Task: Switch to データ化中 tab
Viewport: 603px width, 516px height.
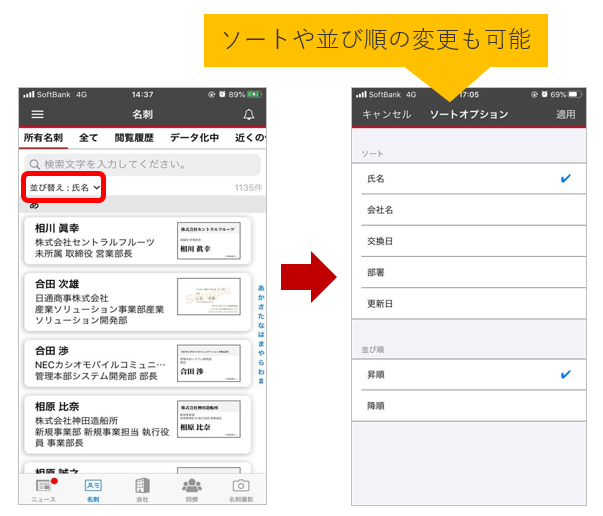Action: 195,138
